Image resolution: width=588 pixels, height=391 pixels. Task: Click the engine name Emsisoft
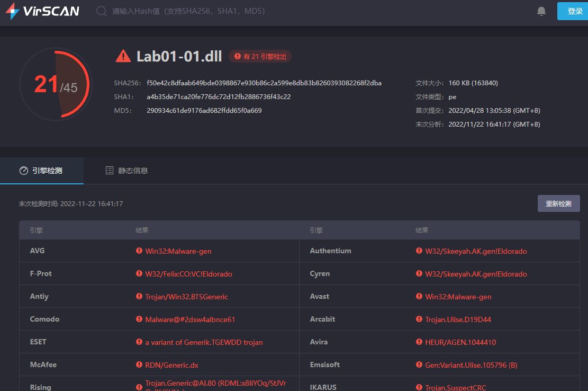325,365
